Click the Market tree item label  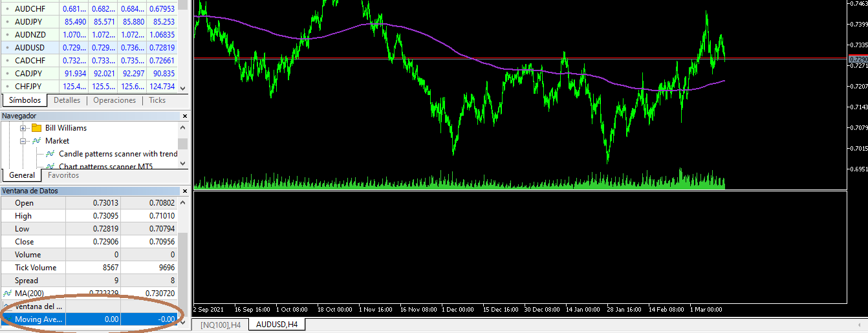(58, 140)
